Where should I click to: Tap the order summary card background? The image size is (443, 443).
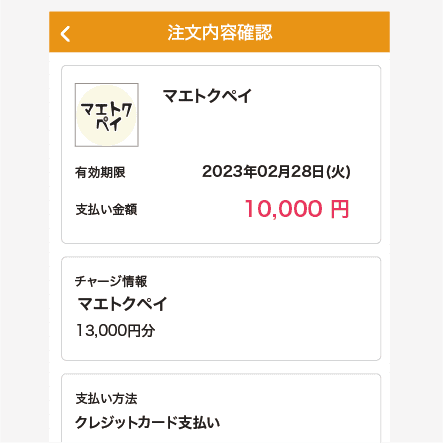coord(221,154)
